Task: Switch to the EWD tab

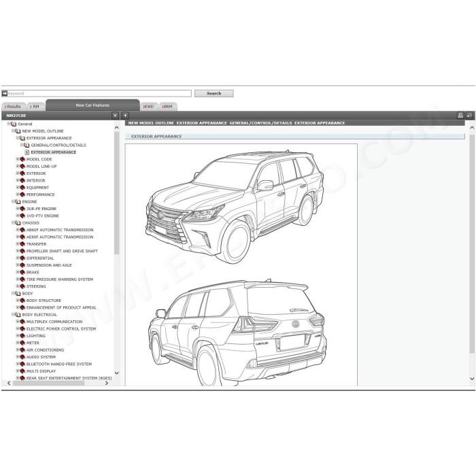Action: click(x=149, y=107)
